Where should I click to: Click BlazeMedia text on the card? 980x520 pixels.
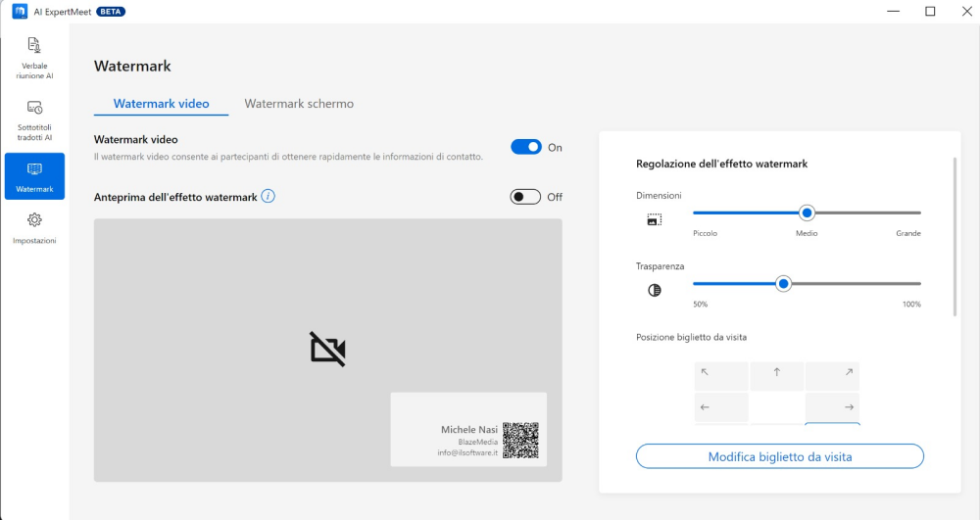(478, 442)
